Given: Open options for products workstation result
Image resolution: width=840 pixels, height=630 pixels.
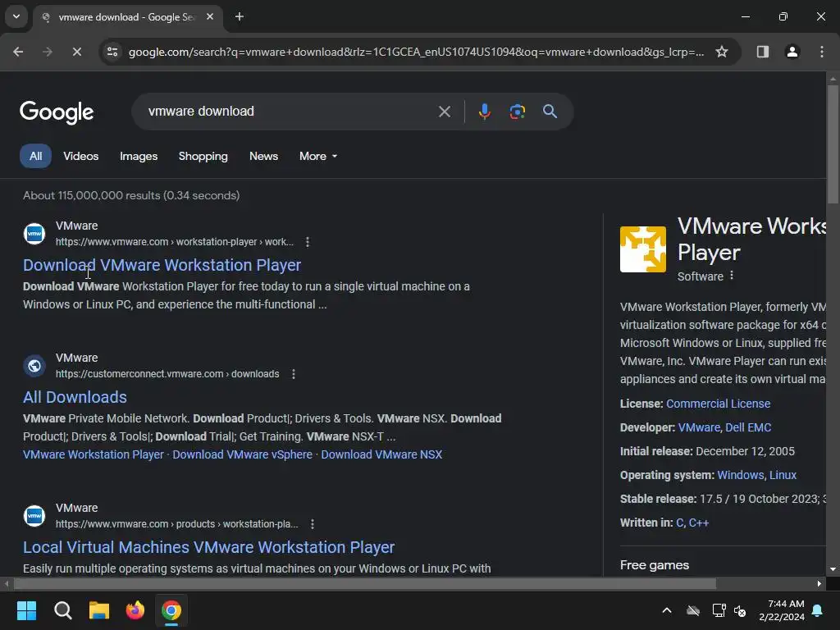Looking at the screenshot, I should (x=313, y=524).
